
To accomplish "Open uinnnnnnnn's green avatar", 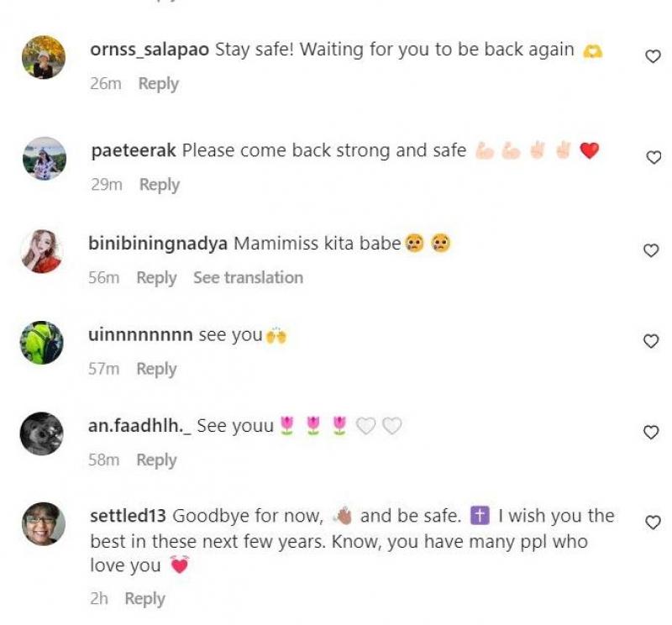I will click(41, 343).
